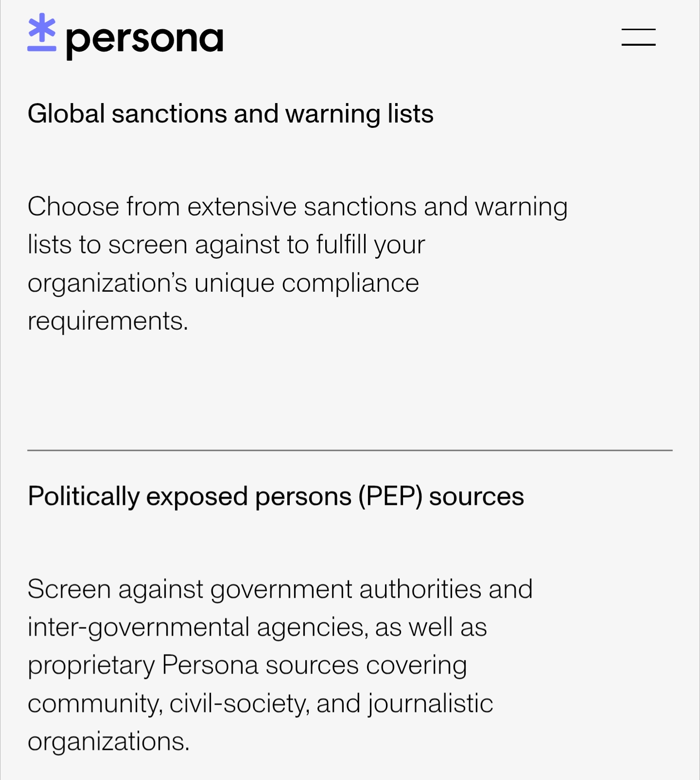The image size is (700, 780).
Task: Click the text "community, civil-society, and journalistic"
Action: (x=260, y=703)
